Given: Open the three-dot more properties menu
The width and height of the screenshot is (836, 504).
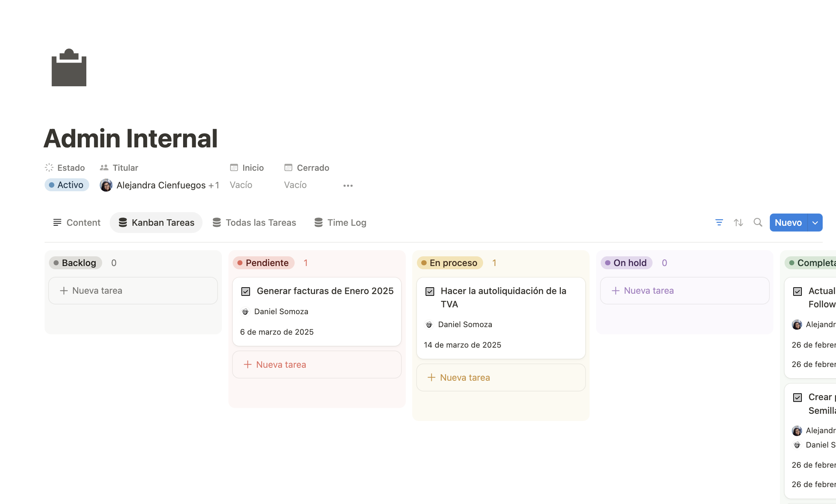Looking at the screenshot, I should pyautogui.click(x=348, y=185).
